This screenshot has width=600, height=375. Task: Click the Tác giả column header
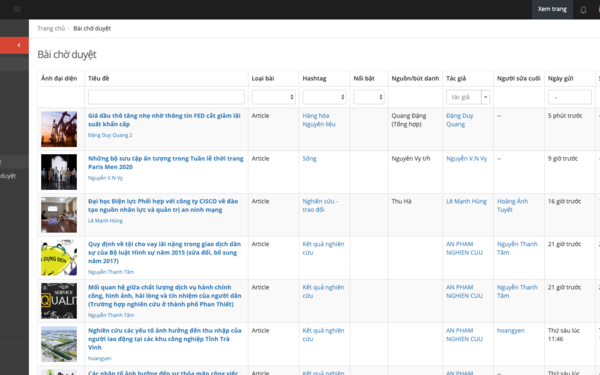click(x=456, y=78)
